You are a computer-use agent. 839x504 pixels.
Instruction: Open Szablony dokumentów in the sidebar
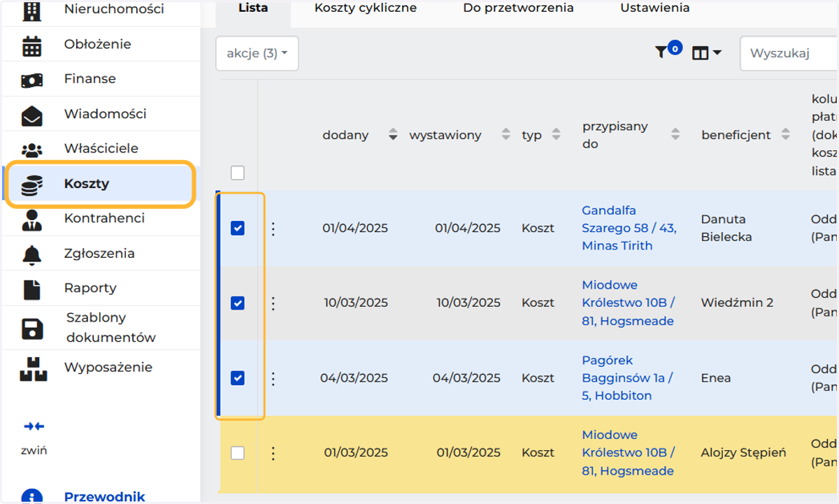click(111, 327)
